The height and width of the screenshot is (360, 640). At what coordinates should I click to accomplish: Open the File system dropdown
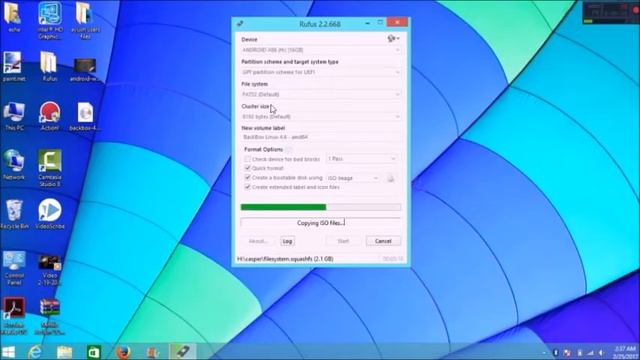coord(320,94)
